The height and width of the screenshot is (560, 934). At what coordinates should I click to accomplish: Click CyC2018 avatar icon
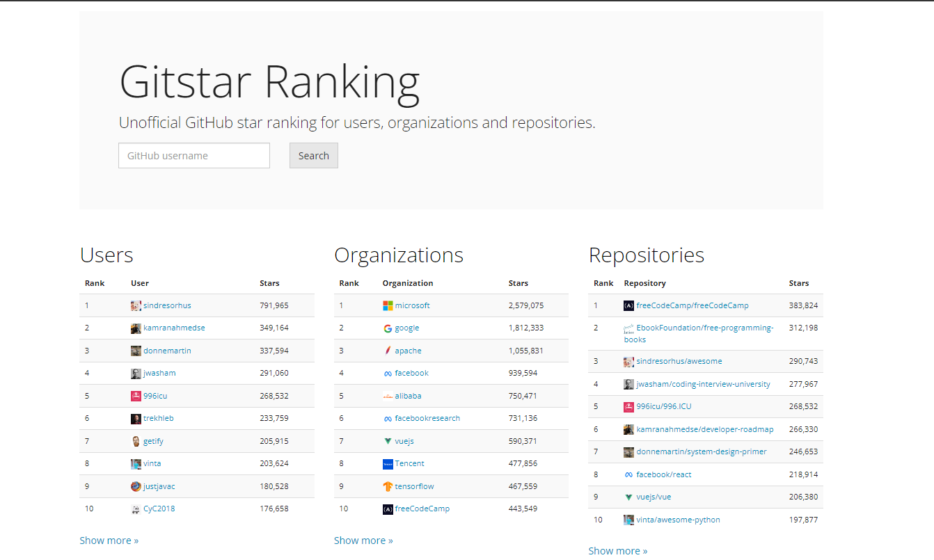pos(136,509)
